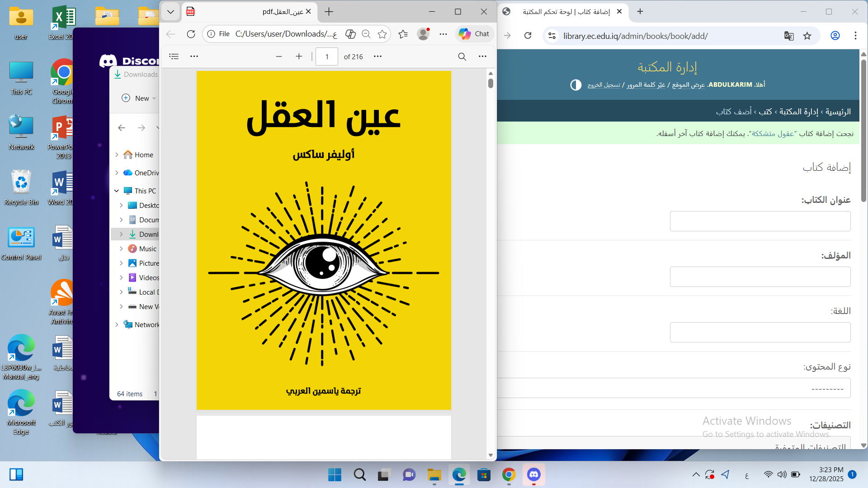Click the PDF viewer vertical scrollbar

click(x=491, y=83)
